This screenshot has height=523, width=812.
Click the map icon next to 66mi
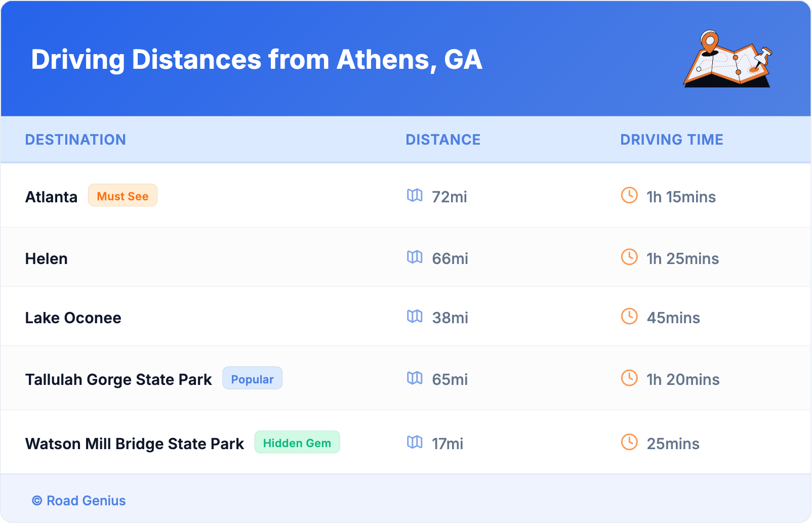click(x=415, y=257)
